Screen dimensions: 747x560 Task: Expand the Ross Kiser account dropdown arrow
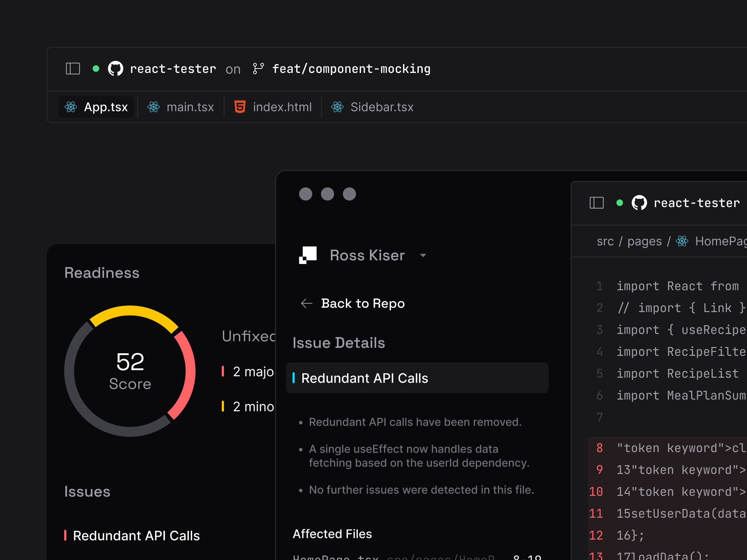tap(423, 255)
